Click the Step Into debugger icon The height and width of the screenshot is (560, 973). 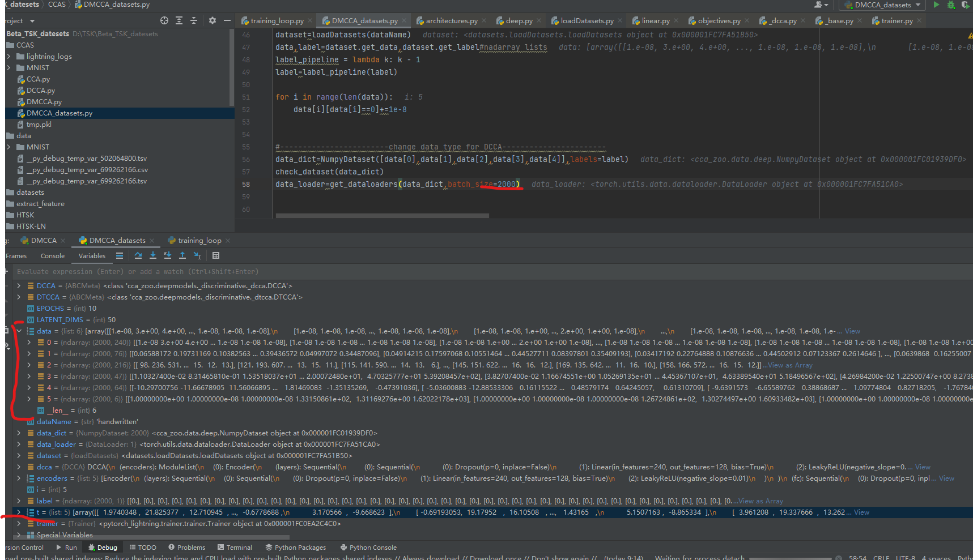[153, 256]
